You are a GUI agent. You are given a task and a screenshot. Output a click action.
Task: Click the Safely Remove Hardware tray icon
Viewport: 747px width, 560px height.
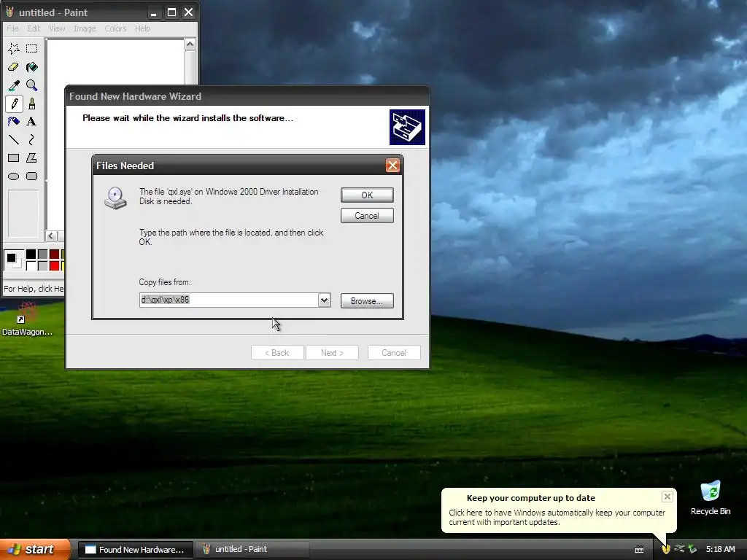click(x=679, y=549)
